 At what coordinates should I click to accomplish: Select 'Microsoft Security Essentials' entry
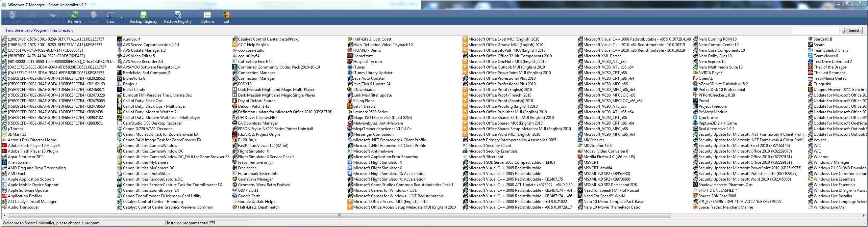coord(490,152)
